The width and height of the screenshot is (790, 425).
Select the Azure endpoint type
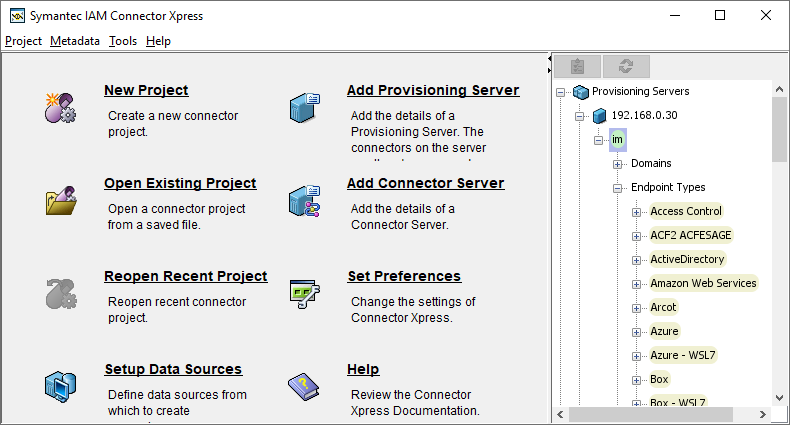664,331
